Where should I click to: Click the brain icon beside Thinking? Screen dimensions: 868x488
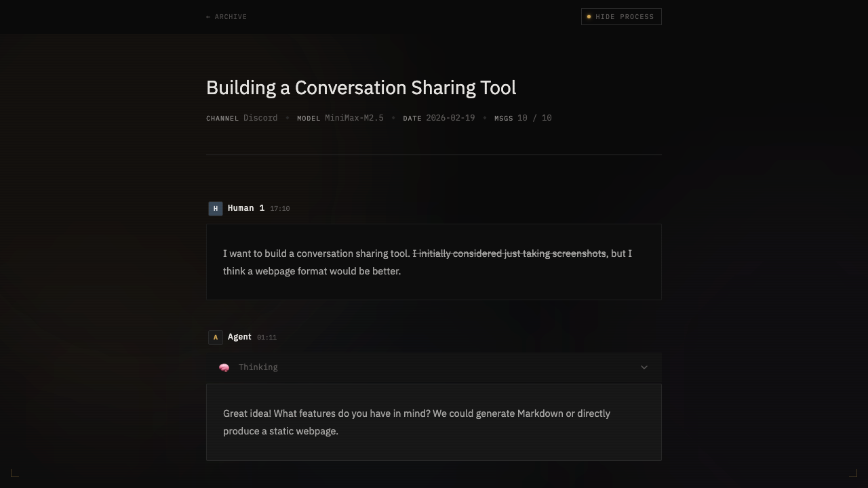pos(224,367)
